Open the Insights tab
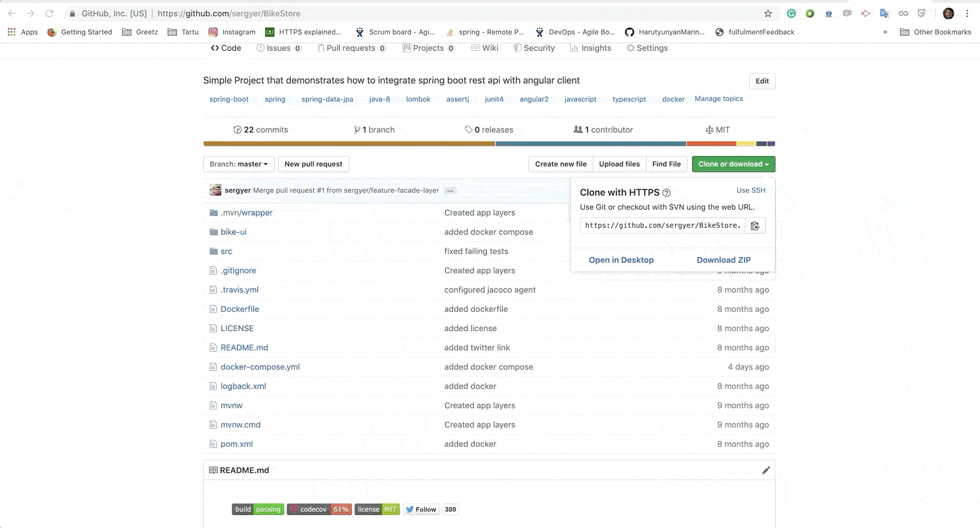The image size is (980, 528). pyautogui.click(x=590, y=48)
